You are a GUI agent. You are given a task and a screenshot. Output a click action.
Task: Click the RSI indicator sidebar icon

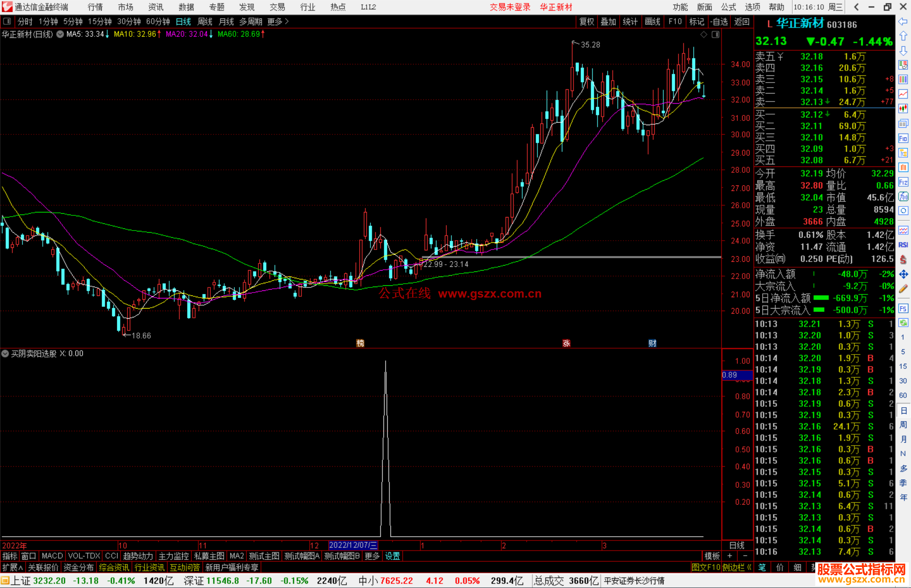pyautogui.click(x=903, y=245)
